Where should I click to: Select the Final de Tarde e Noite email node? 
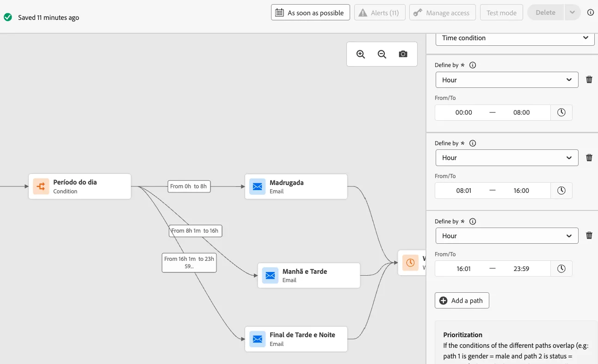tap(296, 339)
